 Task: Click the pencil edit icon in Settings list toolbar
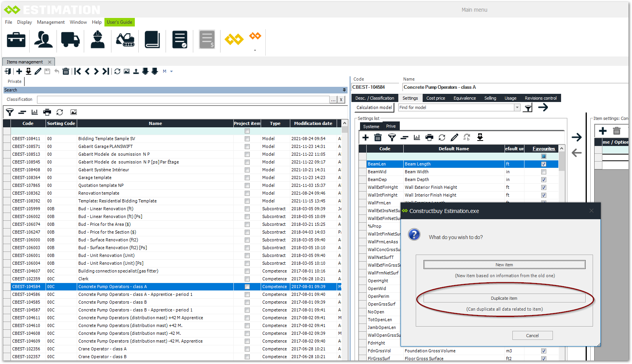coord(454,137)
